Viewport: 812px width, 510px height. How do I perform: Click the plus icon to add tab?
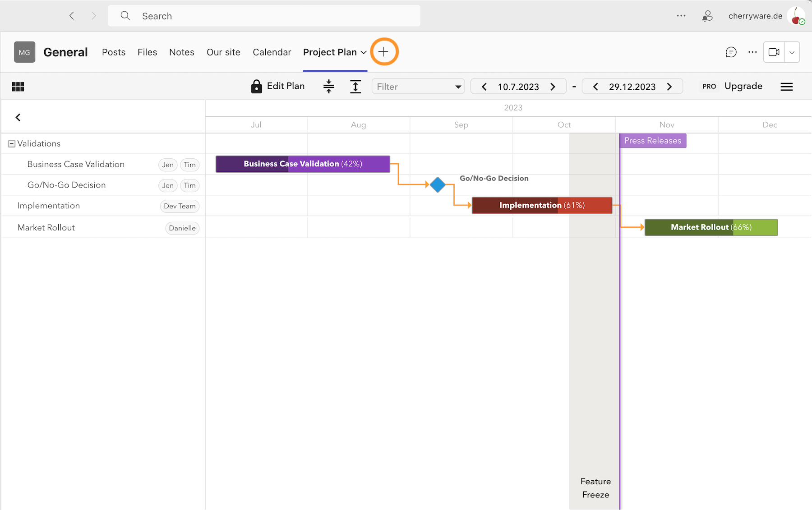point(383,52)
